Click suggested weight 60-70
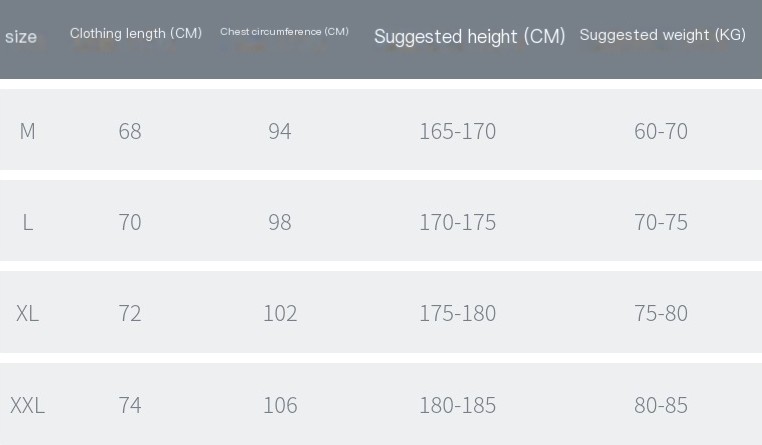The image size is (762, 445). coord(661,131)
